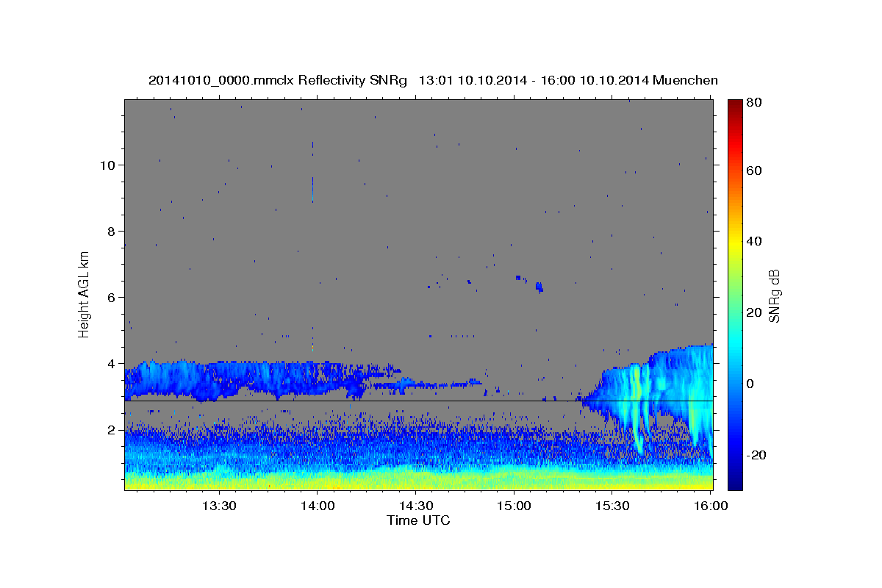This screenshot has height=588, width=882.
Task: Click the 'SNRg dB' colorbar label
Action: click(774, 295)
